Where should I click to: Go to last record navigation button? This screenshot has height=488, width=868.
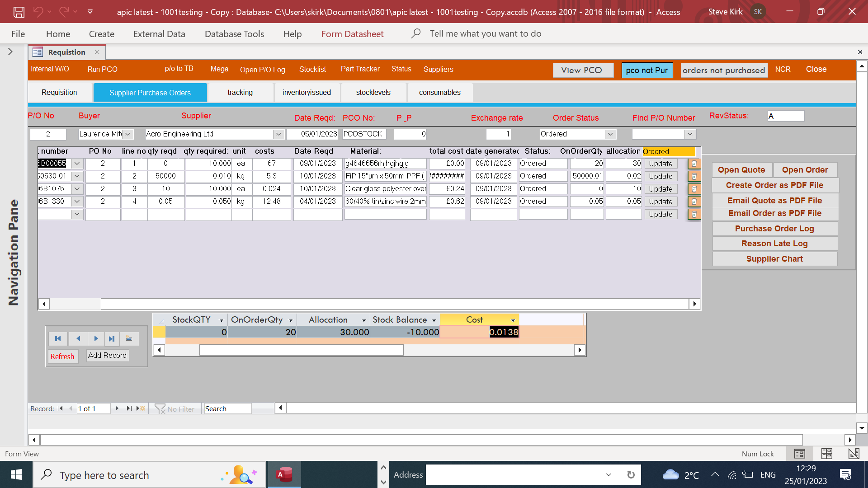coord(112,338)
